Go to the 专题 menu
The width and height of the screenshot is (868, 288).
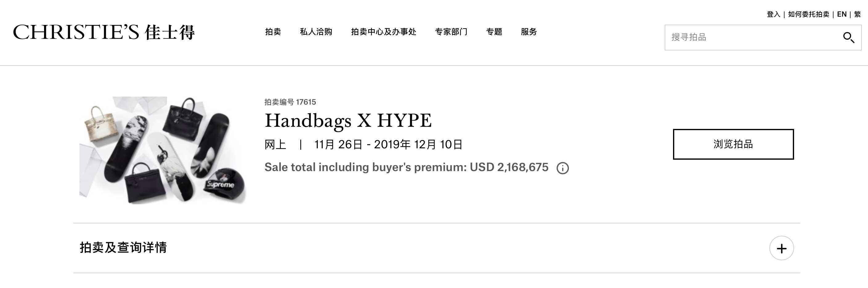pyautogui.click(x=494, y=32)
